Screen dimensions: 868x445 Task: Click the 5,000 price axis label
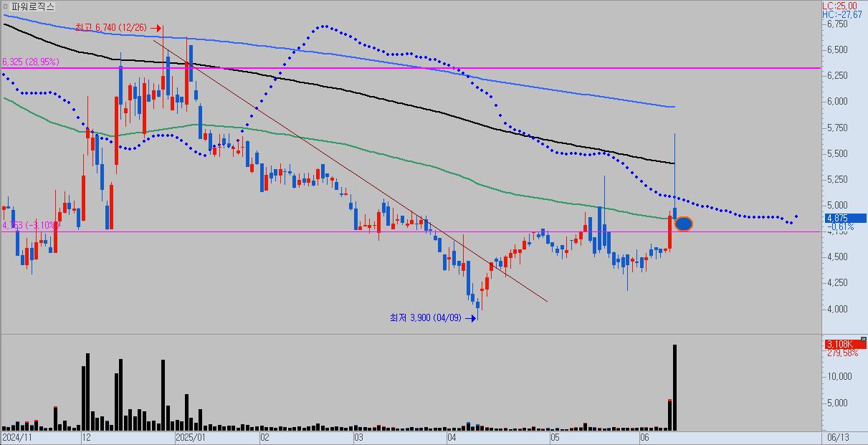(x=837, y=205)
